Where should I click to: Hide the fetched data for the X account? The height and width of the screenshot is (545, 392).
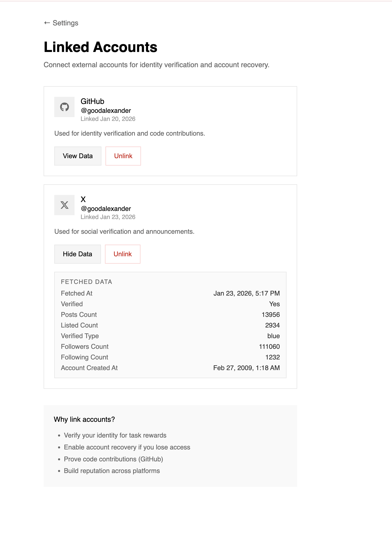click(77, 254)
